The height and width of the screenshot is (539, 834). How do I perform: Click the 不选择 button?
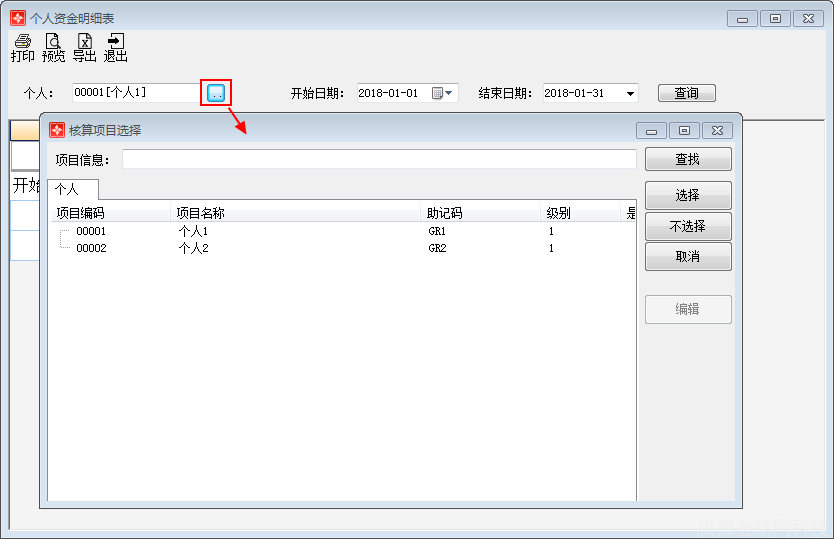688,226
